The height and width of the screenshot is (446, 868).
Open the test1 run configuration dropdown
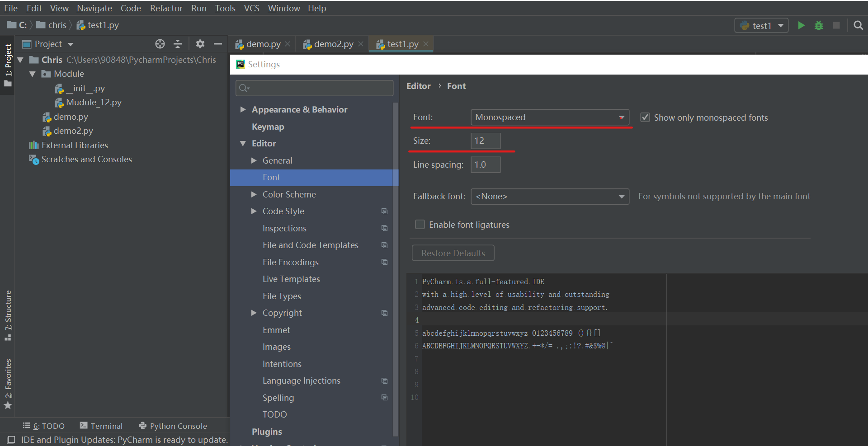[x=761, y=26]
